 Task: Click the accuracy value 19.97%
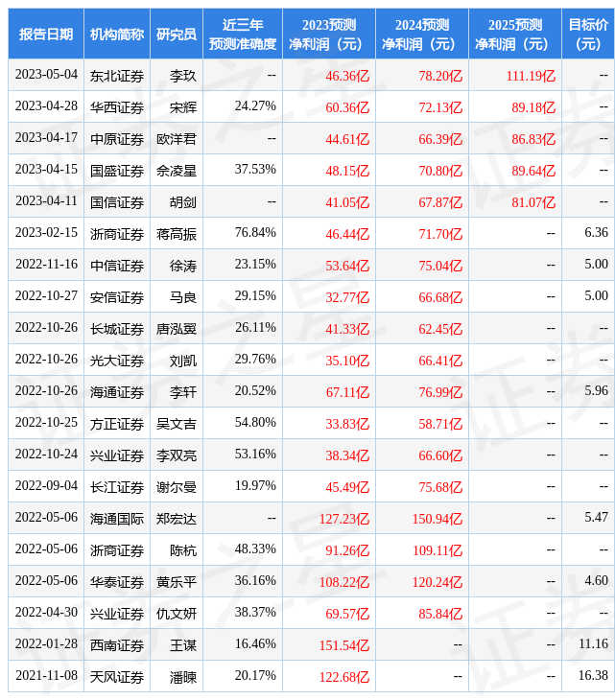[x=255, y=486]
